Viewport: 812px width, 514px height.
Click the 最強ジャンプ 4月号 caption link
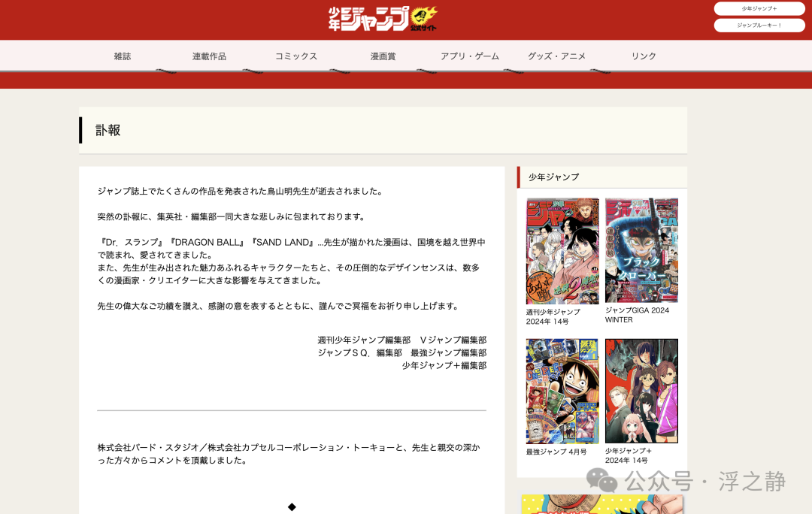556,452
